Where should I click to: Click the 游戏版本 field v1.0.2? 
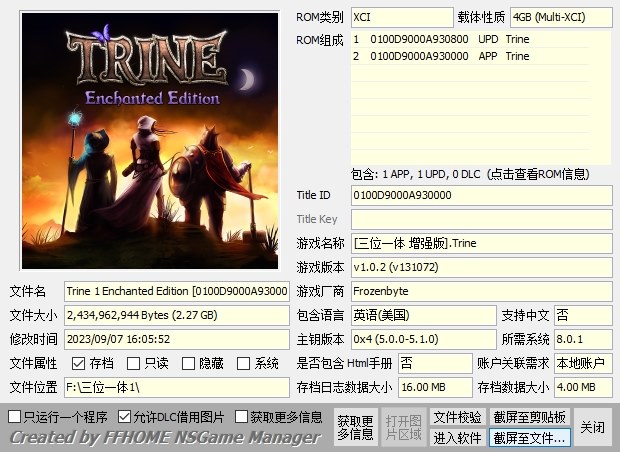click(x=482, y=267)
